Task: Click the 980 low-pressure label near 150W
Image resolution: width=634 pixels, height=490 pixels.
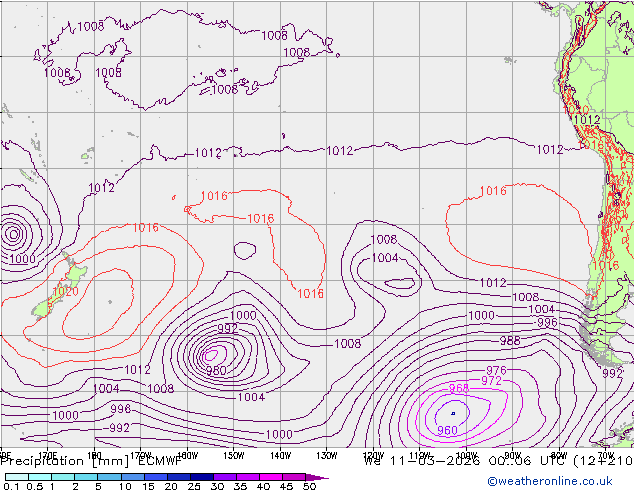Action: [x=216, y=370]
